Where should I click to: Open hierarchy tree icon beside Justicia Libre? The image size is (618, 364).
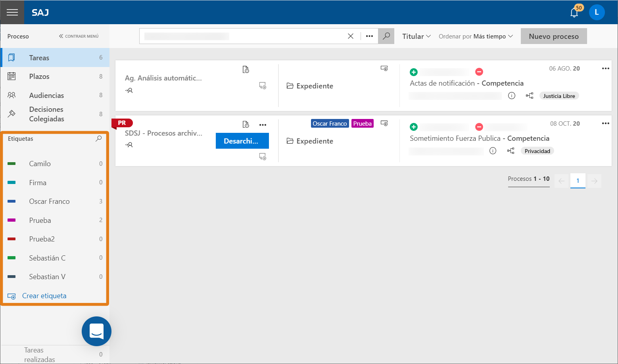(x=530, y=96)
